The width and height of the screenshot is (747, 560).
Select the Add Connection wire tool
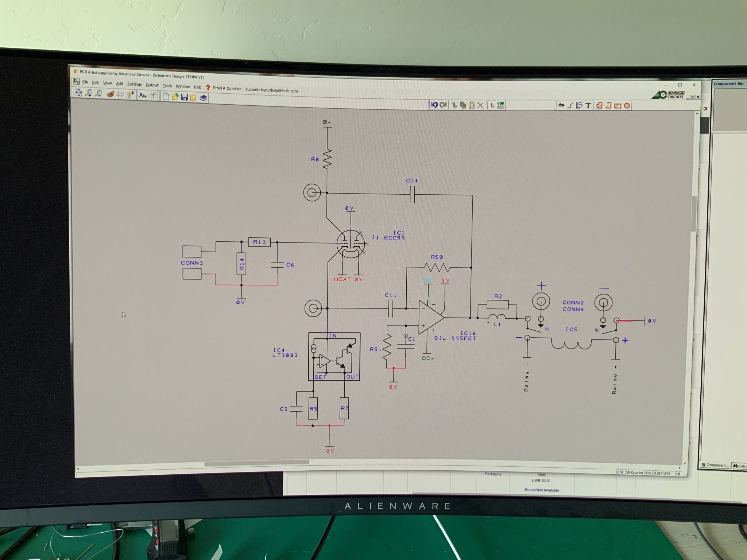(570, 105)
